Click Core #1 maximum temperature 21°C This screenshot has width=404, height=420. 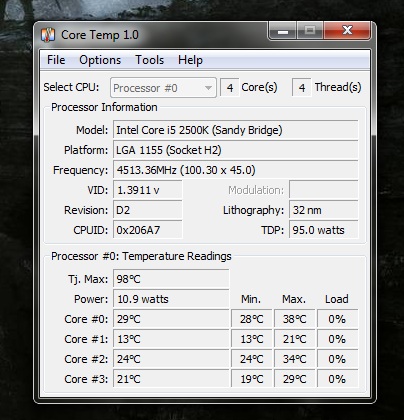coord(294,339)
